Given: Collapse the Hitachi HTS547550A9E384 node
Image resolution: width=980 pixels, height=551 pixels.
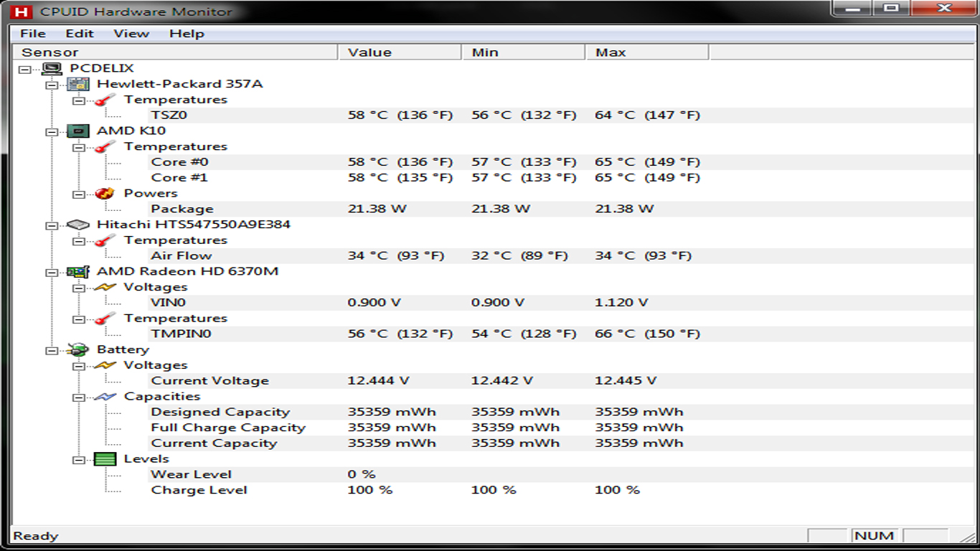Looking at the screenshot, I should click(x=52, y=225).
